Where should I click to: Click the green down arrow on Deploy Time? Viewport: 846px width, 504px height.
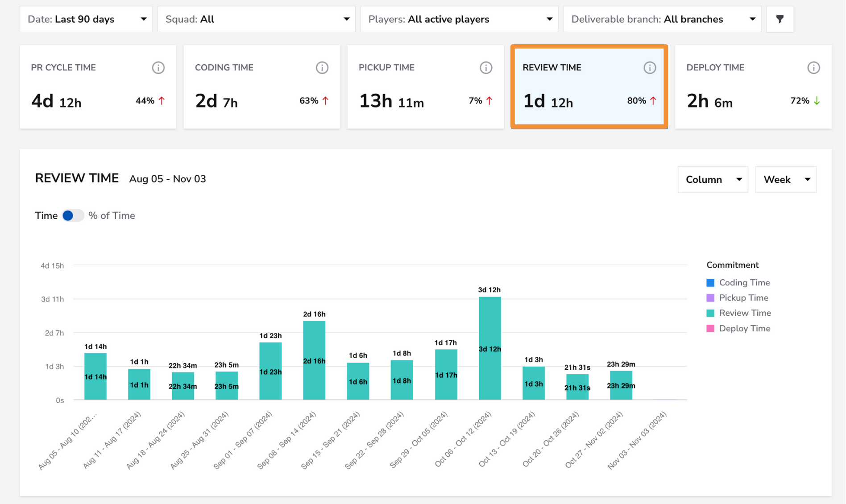coord(817,101)
